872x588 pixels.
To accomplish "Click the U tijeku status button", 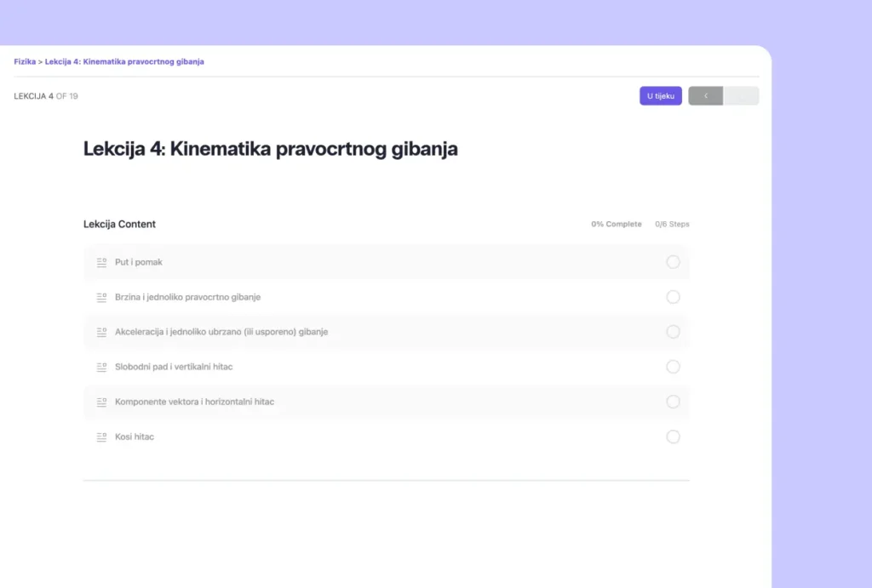I will click(661, 96).
